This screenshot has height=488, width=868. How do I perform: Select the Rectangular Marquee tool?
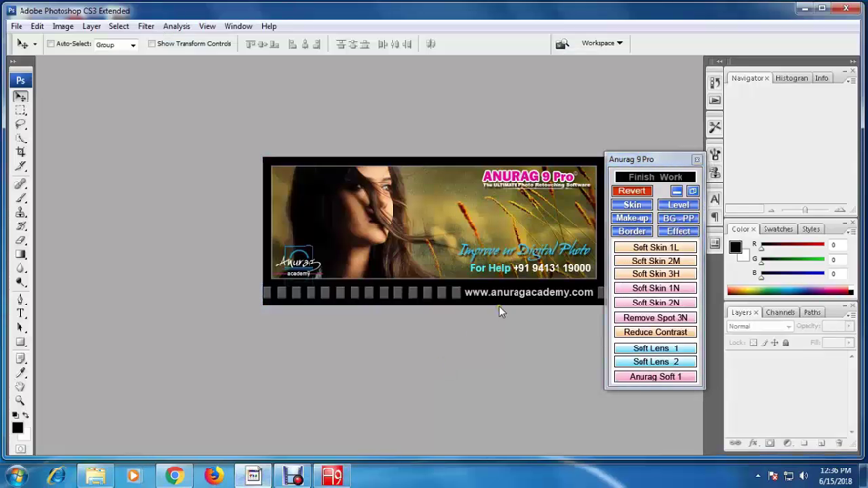tap(21, 110)
